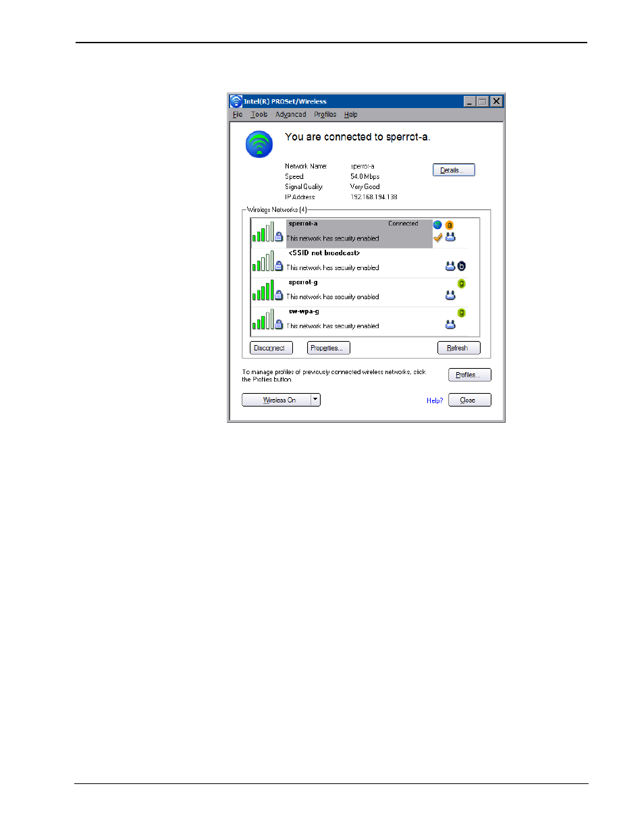Click the 54.0 Mbps speed value

pyautogui.click(x=365, y=176)
